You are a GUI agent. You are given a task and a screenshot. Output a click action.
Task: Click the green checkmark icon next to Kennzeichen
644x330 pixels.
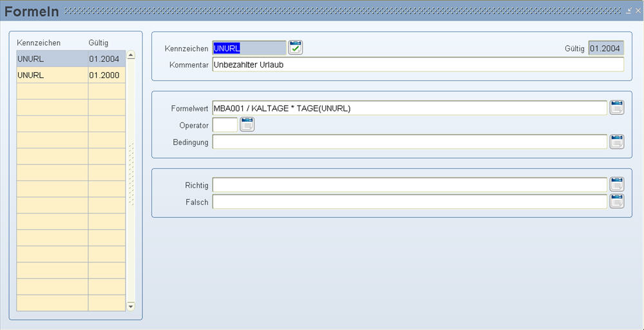pyautogui.click(x=295, y=48)
